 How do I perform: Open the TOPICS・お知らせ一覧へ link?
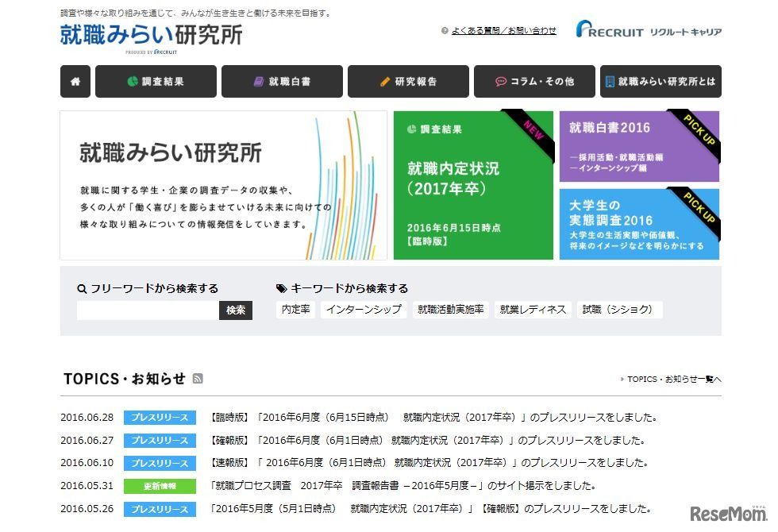point(671,380)
